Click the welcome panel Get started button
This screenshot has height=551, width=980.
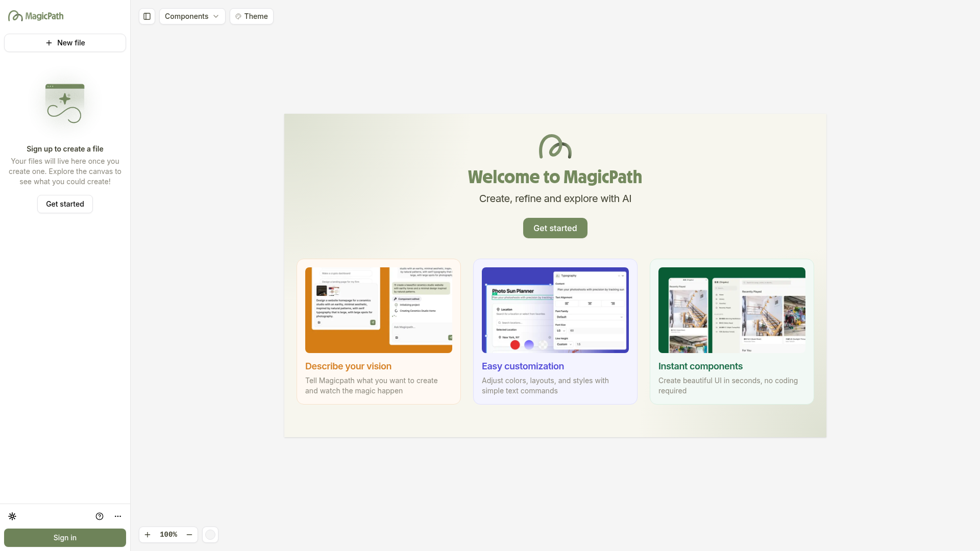(x=555, y=228)
